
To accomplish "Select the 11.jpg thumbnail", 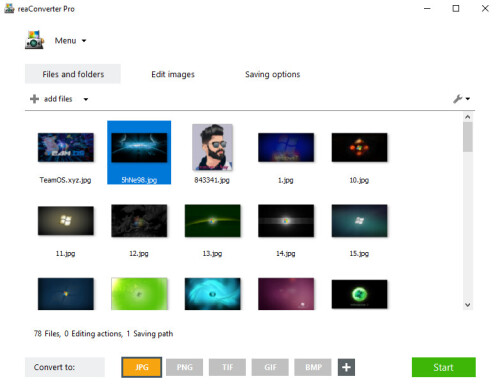I will pyautogui.click(x=66, y=221).
